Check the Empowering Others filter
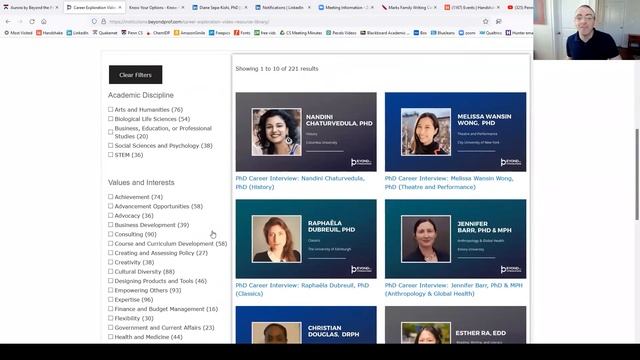Screen dimensions: 640x360 110,290
